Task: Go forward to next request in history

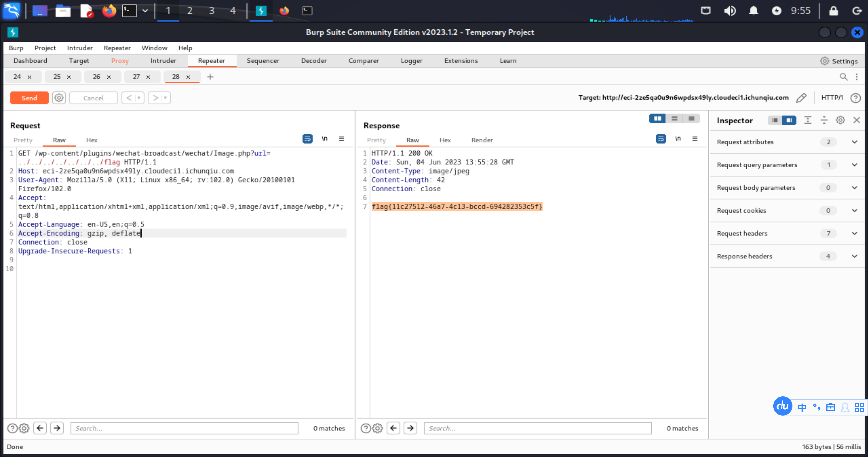Action: click(x=155, y=98)
